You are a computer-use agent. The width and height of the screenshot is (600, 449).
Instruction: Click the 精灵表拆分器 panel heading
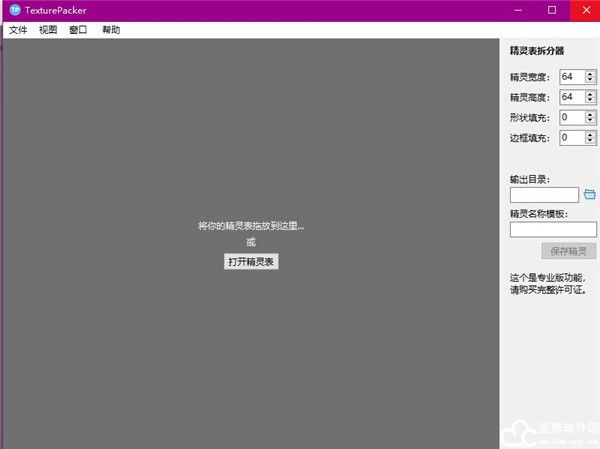pyautogui.click(x=537, y=51)
